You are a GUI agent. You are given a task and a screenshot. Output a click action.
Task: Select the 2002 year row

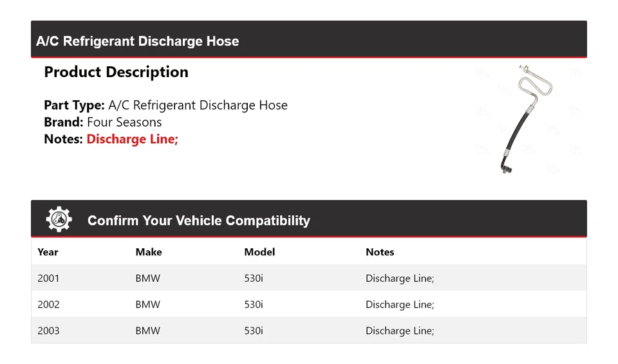click(48, 304)
